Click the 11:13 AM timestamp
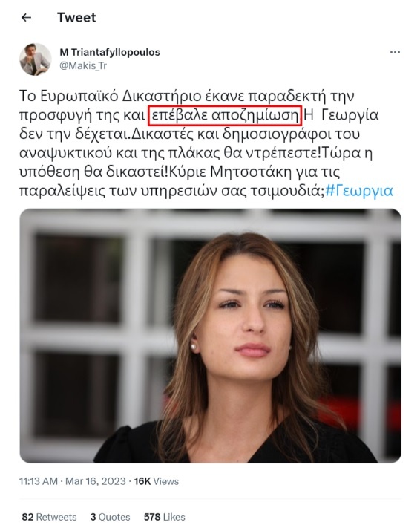 (x=39, y=481)
